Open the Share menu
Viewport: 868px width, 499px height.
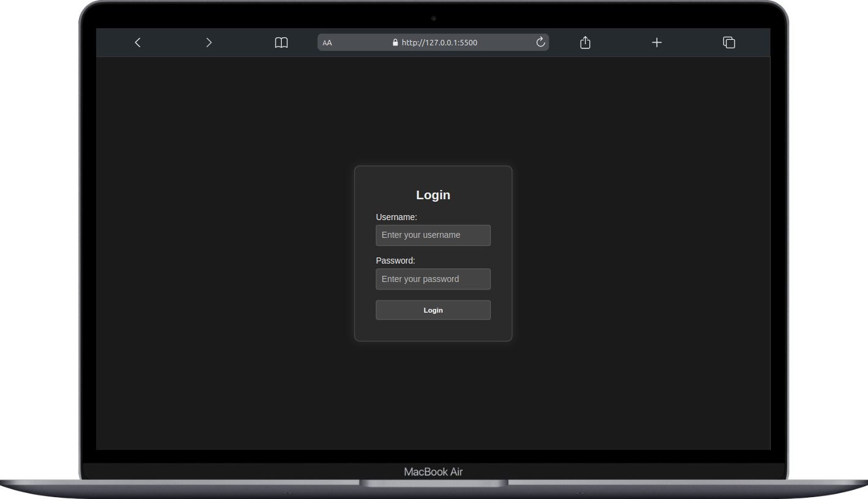584,42
